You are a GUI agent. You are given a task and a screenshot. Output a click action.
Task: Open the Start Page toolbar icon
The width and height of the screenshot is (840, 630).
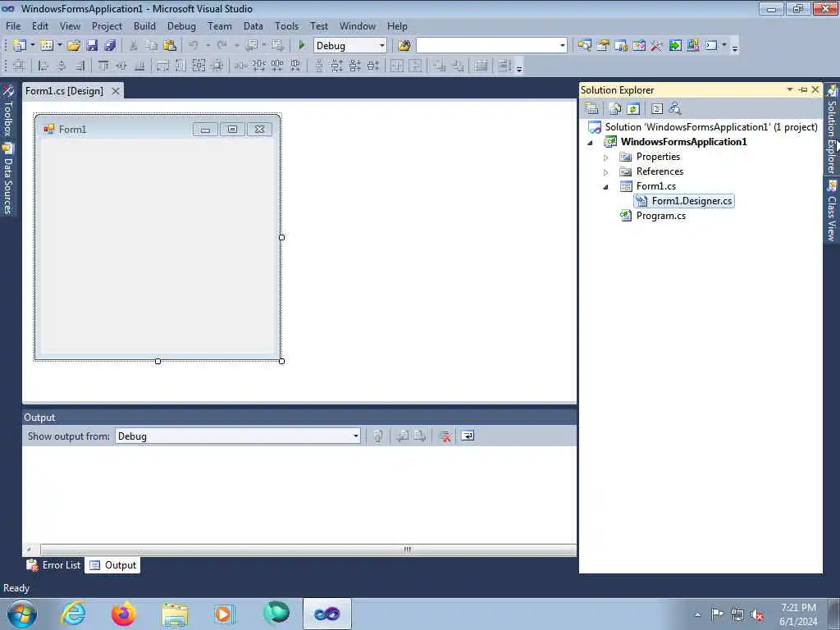click(674, 46)
